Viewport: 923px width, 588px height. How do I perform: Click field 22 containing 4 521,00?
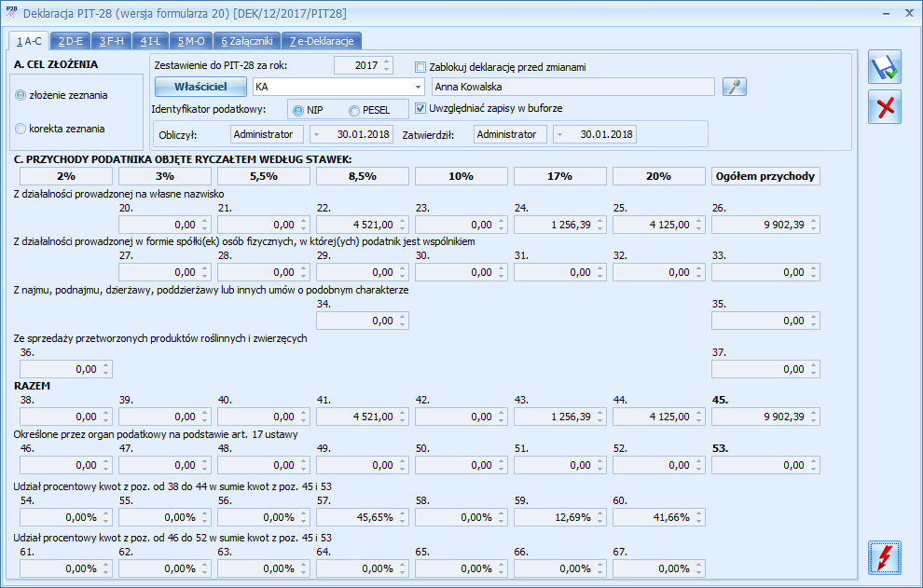[x=360, y=225]
